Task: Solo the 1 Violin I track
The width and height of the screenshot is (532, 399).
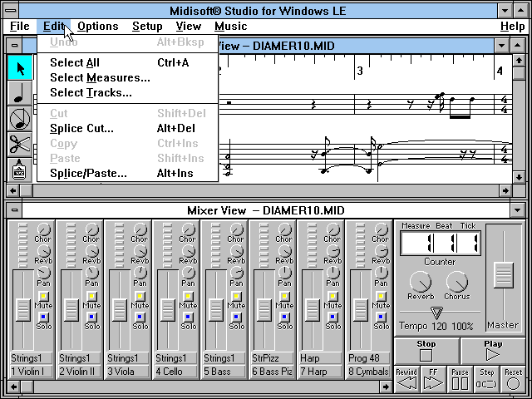Action: (x=43, y=318)
